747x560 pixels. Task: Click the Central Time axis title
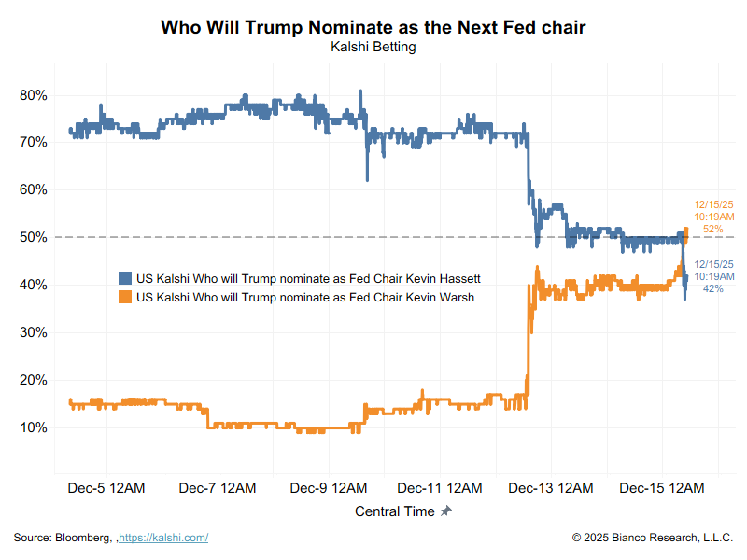(394, 511)
